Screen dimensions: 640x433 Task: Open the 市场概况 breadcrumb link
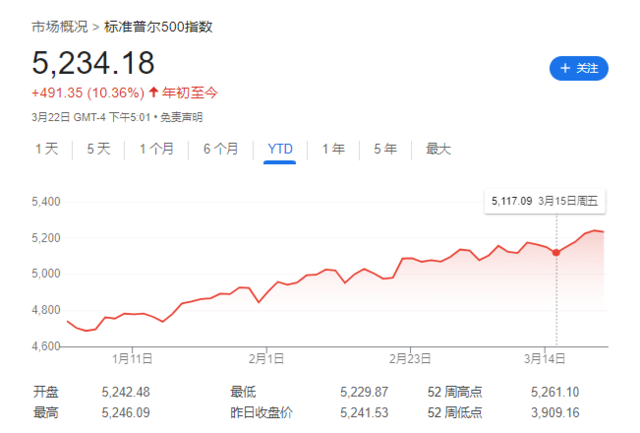(x=60, y=27)
